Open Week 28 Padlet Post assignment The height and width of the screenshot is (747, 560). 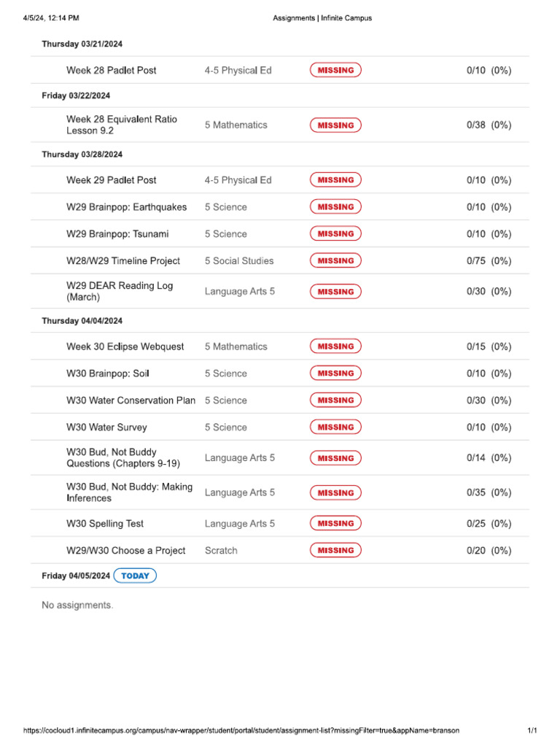click(x=111, y=71)
